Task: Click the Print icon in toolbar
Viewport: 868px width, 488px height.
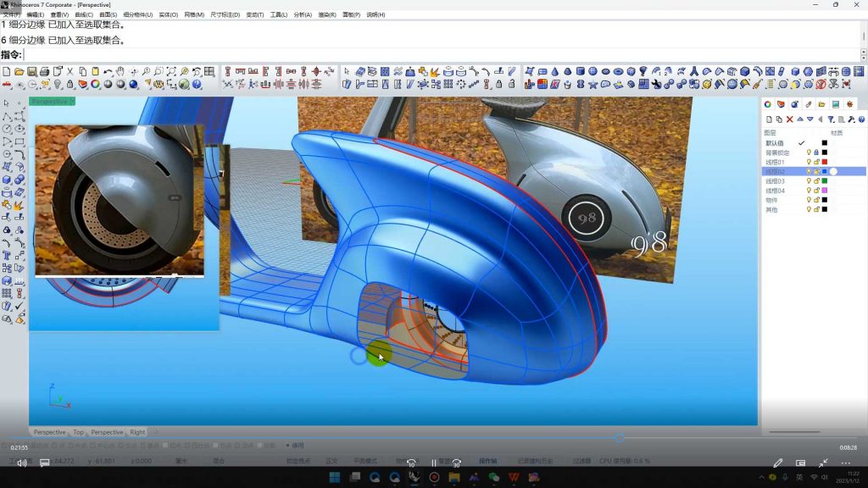Action: click(44, 72)
